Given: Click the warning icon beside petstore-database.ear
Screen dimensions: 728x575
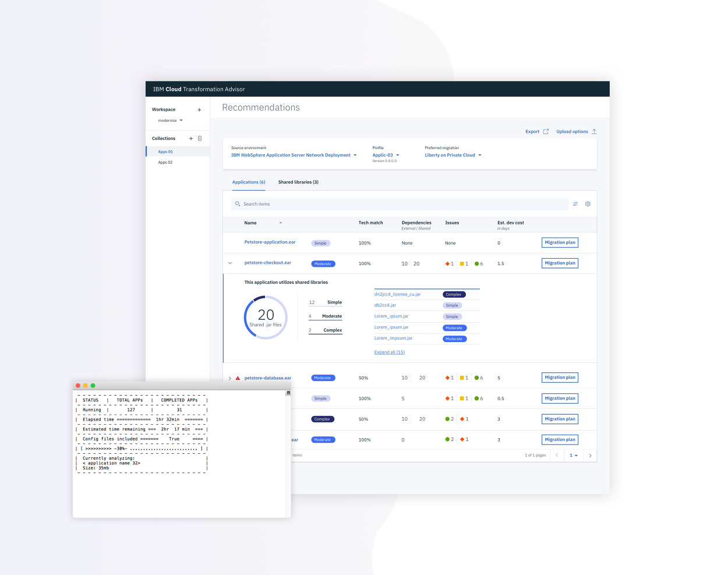Looking at the screenshot, I should click(x=238, y=378).
